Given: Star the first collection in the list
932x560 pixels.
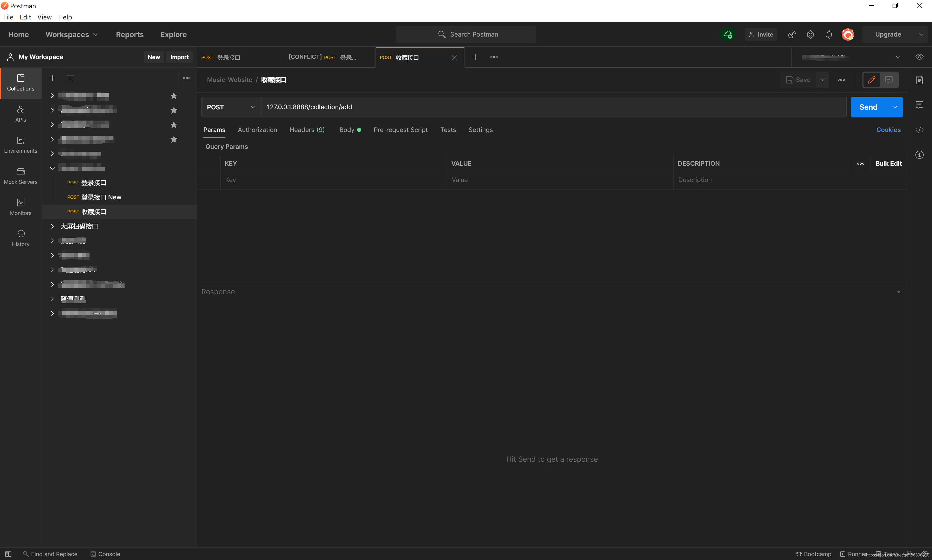Looking at the screenshot, I should click(174, 96).
